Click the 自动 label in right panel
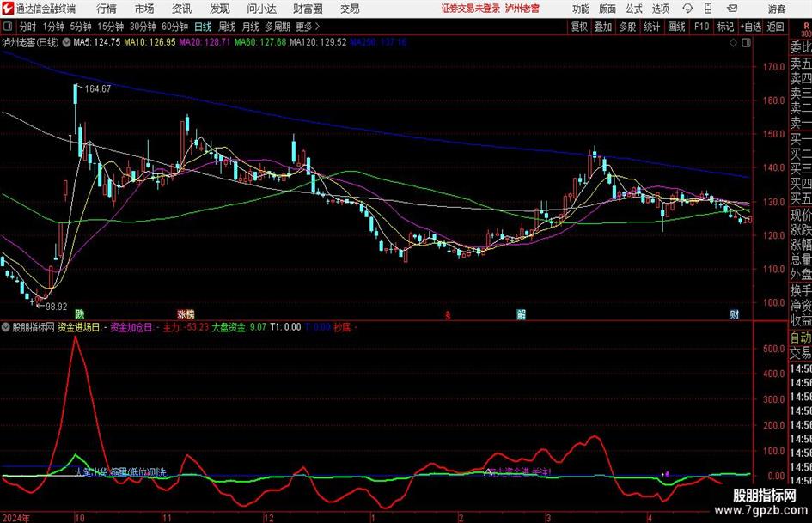The height and width of the screenshot is (523, 812). pyautogui.click(x=801, y=338)
